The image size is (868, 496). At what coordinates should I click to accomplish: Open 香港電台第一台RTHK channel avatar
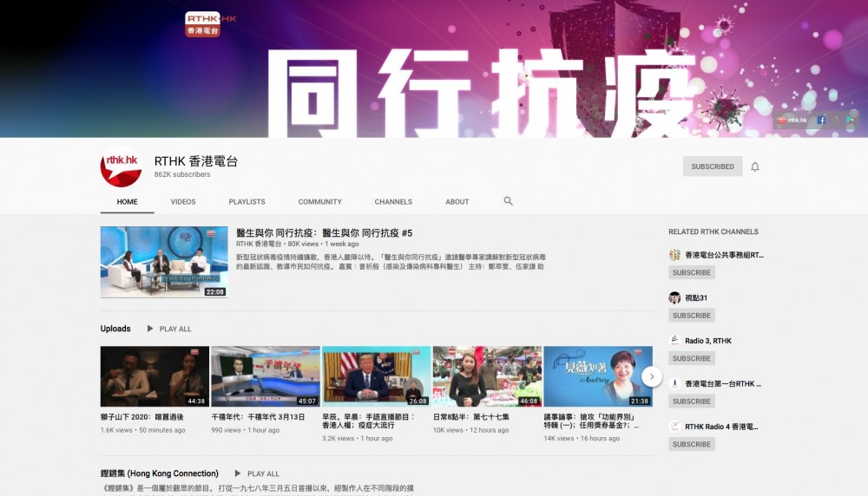tap(674, 383)
